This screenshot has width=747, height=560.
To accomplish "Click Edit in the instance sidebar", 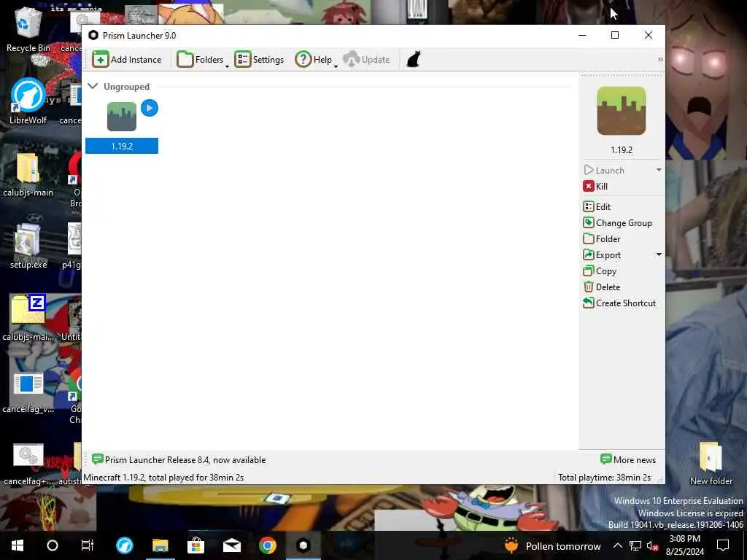I will (597, 206).
